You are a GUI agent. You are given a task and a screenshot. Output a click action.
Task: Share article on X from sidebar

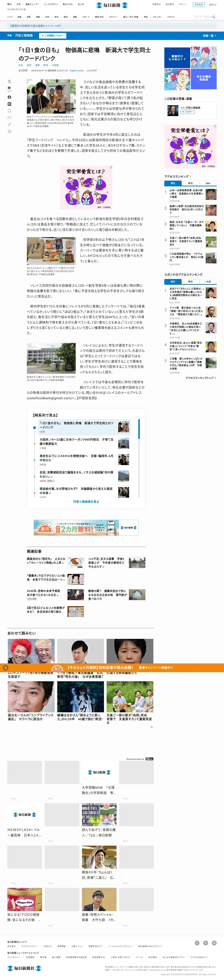[x=9, y=81]
